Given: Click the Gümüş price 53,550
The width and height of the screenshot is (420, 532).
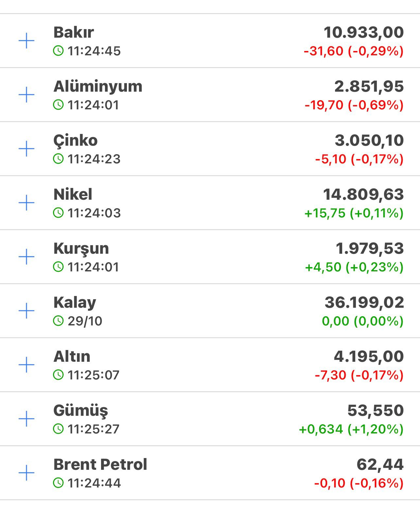Looking at the screenshot, I should point(375,411).
